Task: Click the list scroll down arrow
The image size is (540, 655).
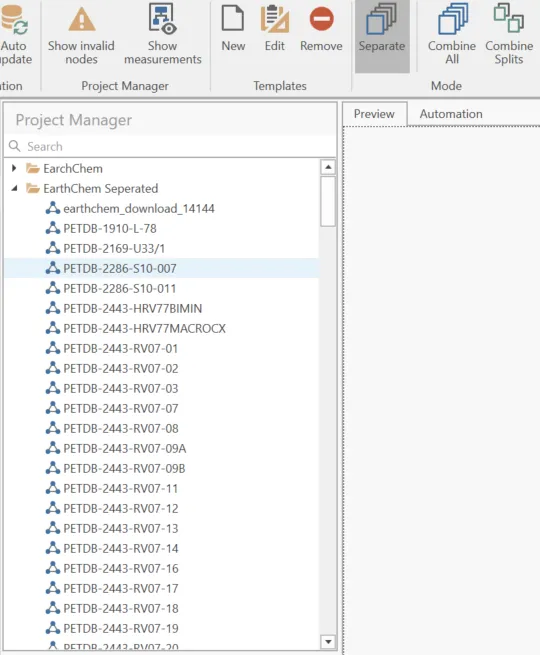Action: click(328, 641)
